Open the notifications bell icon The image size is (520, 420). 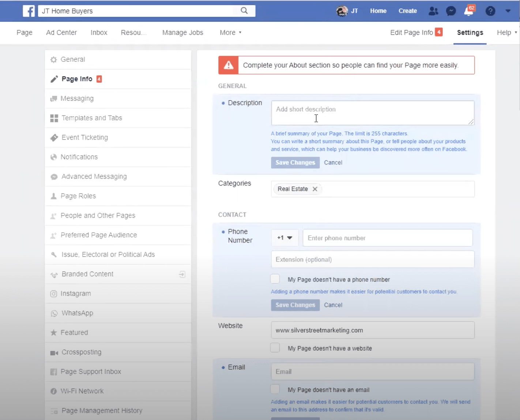[468, 11]
